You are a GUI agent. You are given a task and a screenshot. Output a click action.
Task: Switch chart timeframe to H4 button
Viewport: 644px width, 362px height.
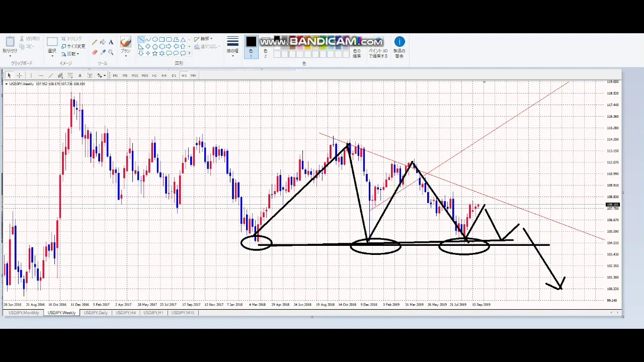pos(164,75)
